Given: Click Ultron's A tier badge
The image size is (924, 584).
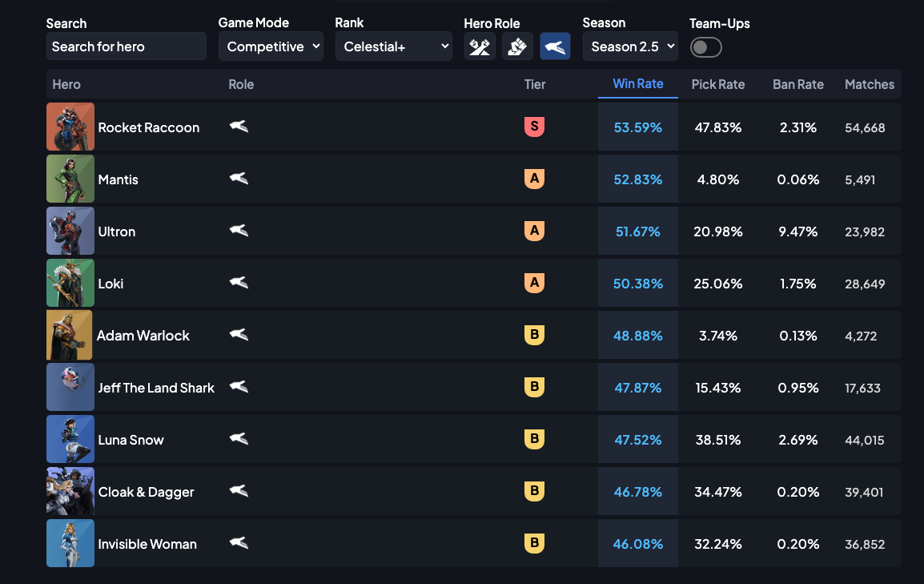Looking at the screenshot, I should (x=535, y=230).
